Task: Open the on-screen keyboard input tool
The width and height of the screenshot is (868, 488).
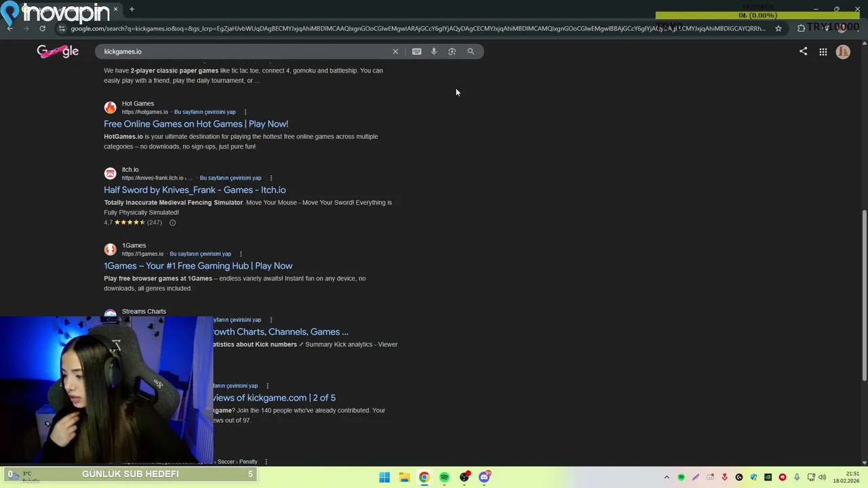Action: tap(416, 52)
